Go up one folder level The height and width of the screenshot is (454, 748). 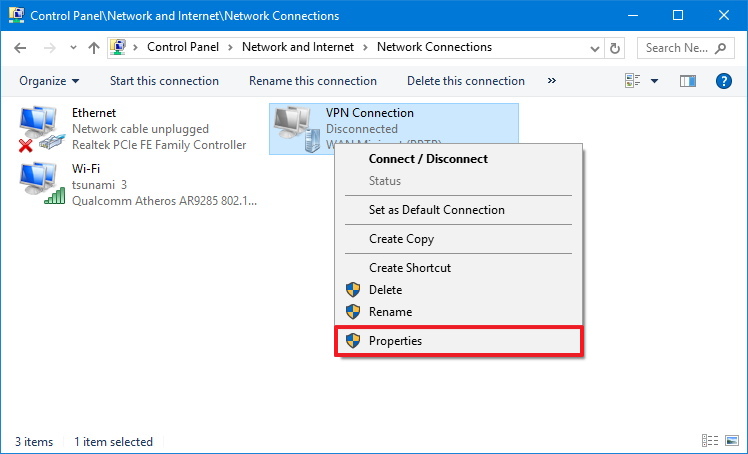93,47
